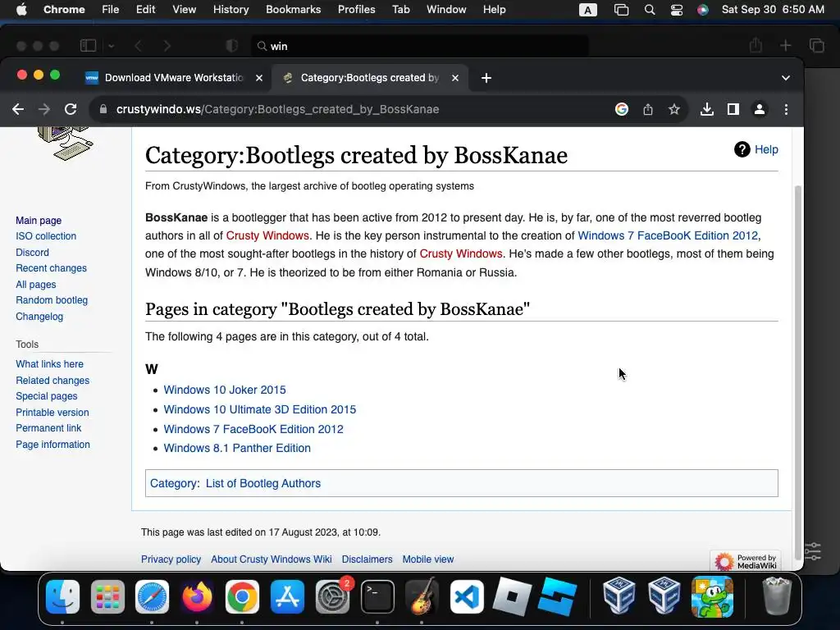Open the Changelog link
Screen dimensions: 840x630
(39, 317)
